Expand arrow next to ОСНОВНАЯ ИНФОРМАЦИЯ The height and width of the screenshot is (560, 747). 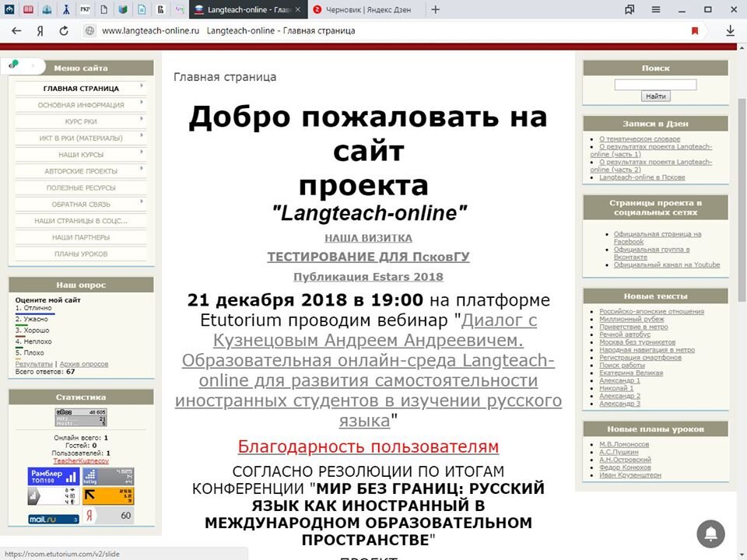142,103
